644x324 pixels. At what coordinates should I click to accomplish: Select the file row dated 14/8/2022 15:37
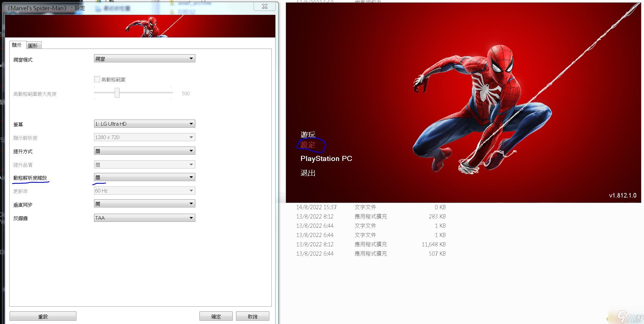click(371, 207)
